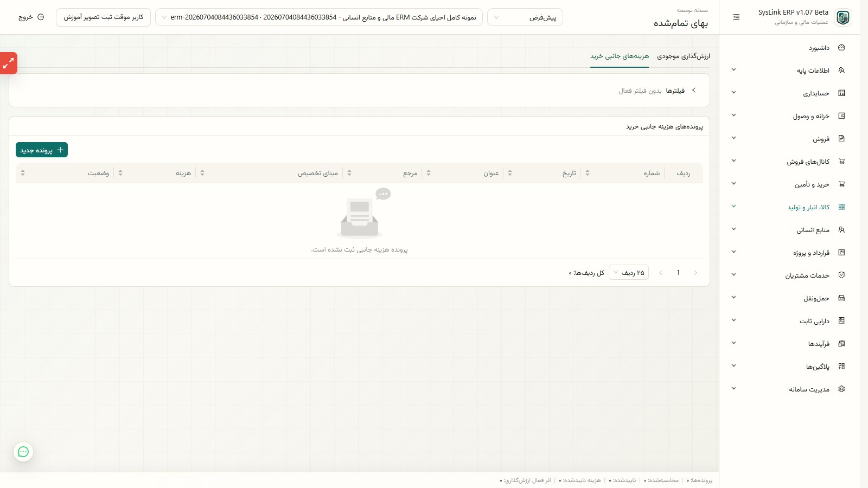Screen dimensions: 868x488
Task: Switch to the ارزش‌گذاری موجودی tab
Action: point(684,56)
